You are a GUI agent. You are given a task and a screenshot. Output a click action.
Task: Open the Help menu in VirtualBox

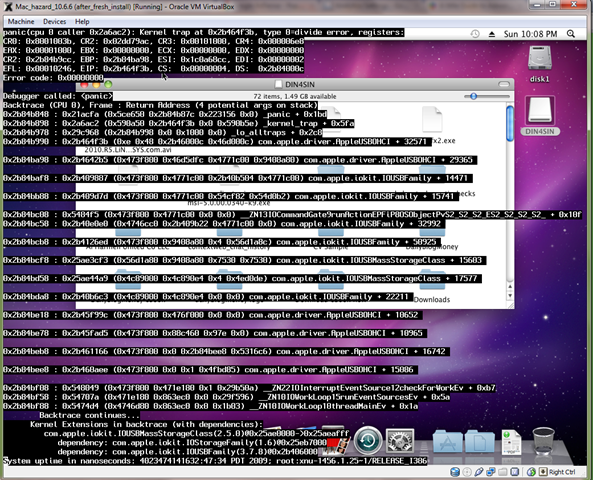click(x=82, y=22)
